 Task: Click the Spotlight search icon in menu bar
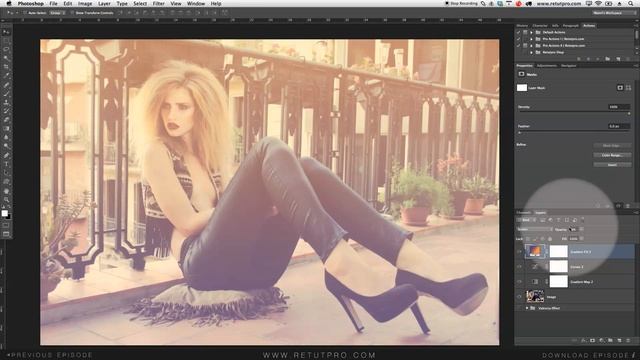[x=631, y=4]
